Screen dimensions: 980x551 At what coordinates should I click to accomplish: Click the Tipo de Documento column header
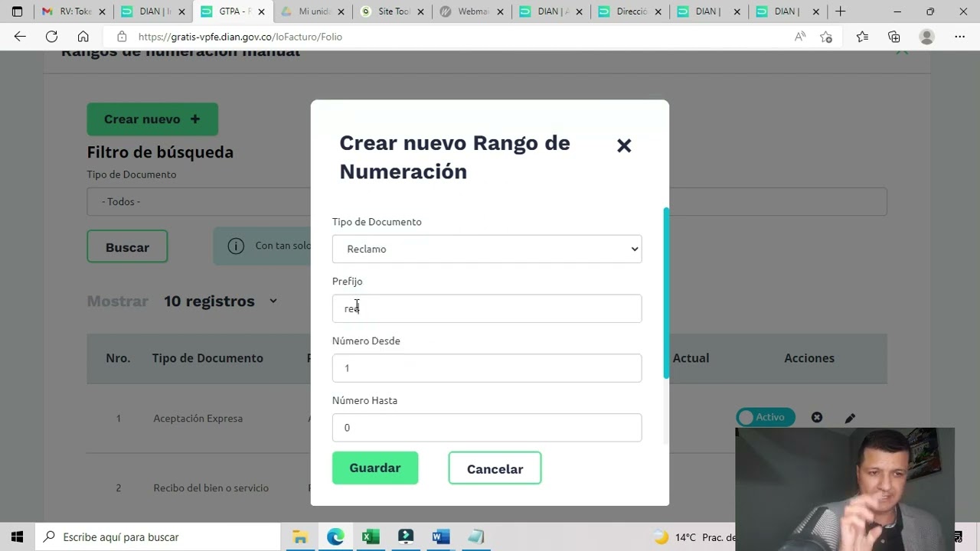[x=207, y=358]
